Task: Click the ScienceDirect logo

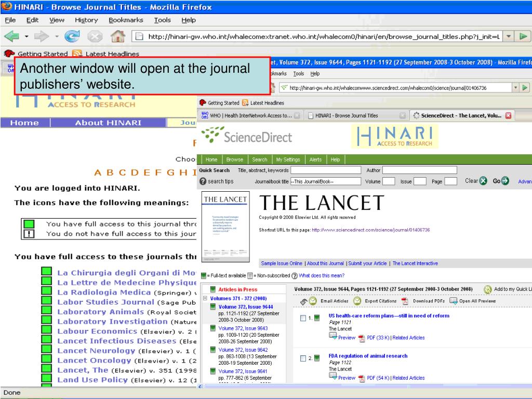Action: coord(247,136)
